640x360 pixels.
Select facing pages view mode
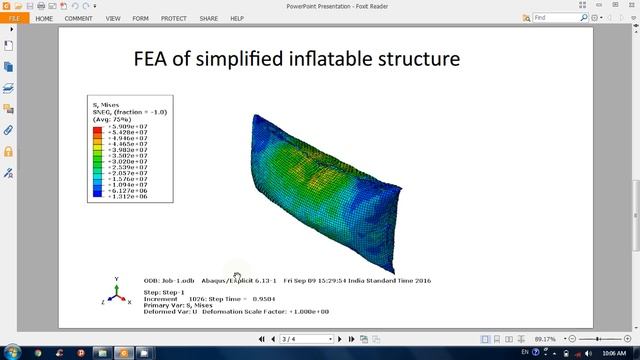509,339
